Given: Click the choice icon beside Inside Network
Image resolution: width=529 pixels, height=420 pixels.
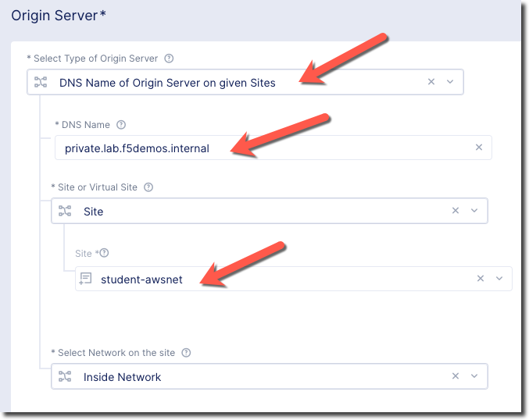Looking at the screenshot, I should click(x=65, y=376).
